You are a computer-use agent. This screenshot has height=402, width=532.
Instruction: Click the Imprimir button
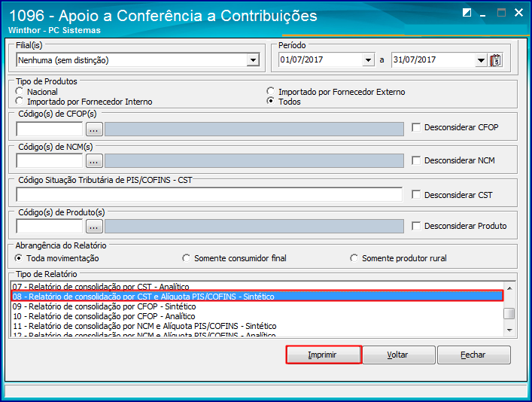click(324, 355)
